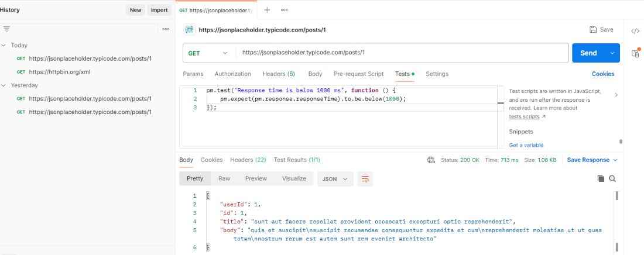Click the network globe icon near Status
The image size is (644, 255).
coord(431,160)
